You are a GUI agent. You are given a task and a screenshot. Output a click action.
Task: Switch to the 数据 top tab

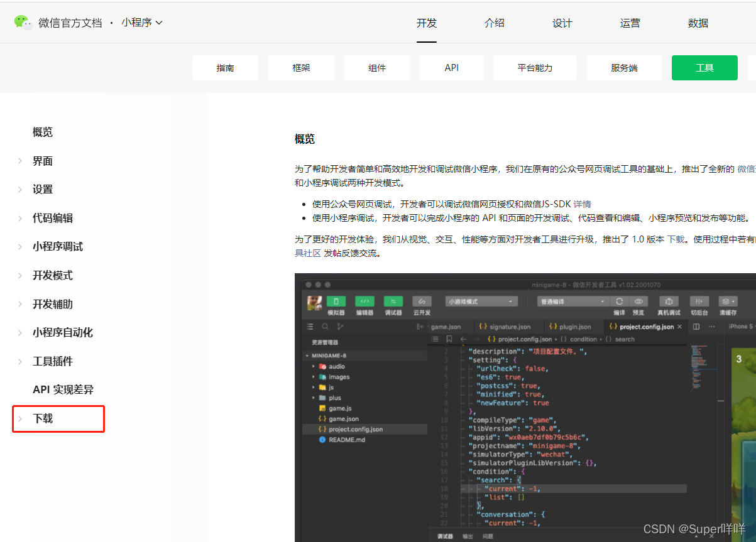[x=698, y=23]
